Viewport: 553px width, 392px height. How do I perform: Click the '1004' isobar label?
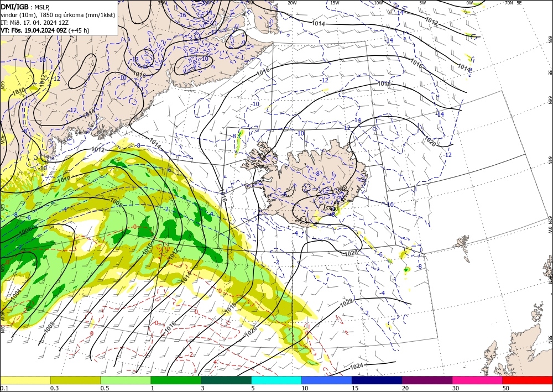click(x=15, y=294)
